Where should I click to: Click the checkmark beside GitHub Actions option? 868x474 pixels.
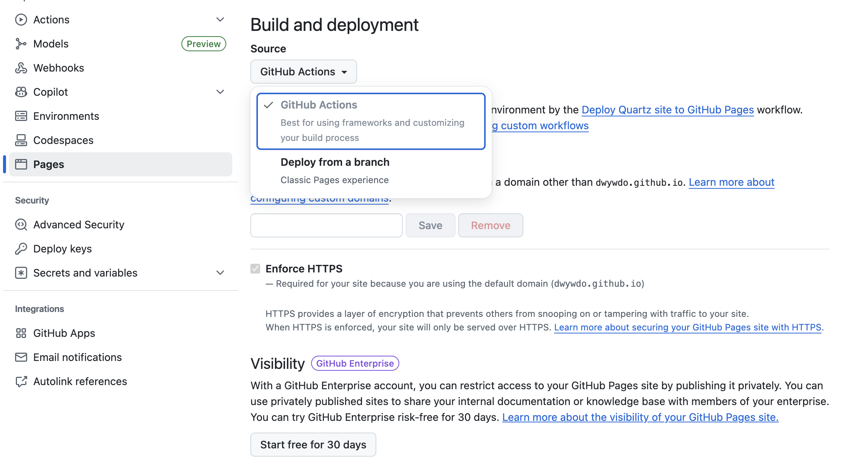pyautogui.click(x=268, y=105)
